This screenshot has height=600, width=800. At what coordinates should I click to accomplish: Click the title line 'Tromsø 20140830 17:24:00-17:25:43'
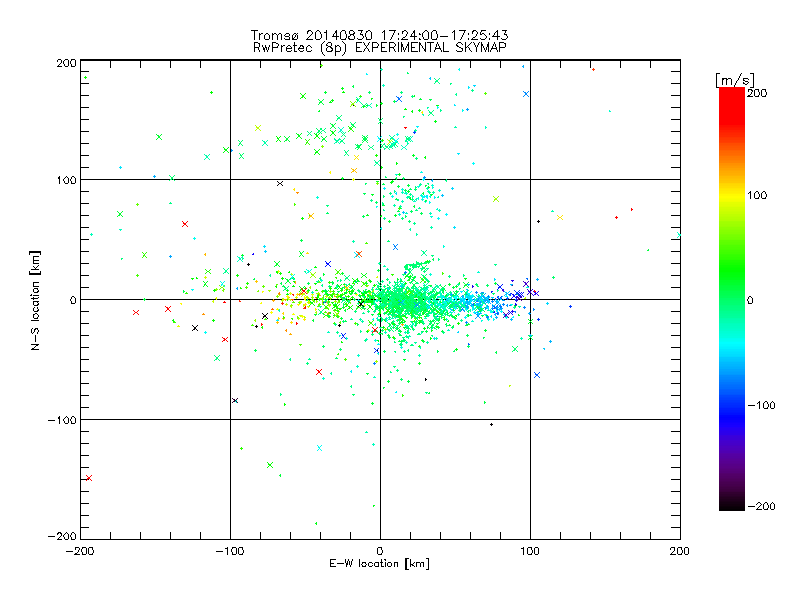pyautogui.click(x=379, y=35)
